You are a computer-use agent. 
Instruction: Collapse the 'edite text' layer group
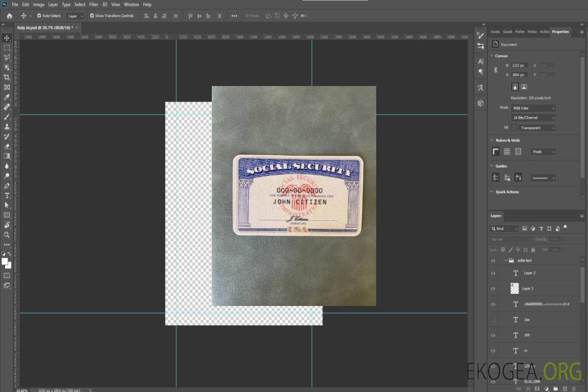tap(506, 260)
